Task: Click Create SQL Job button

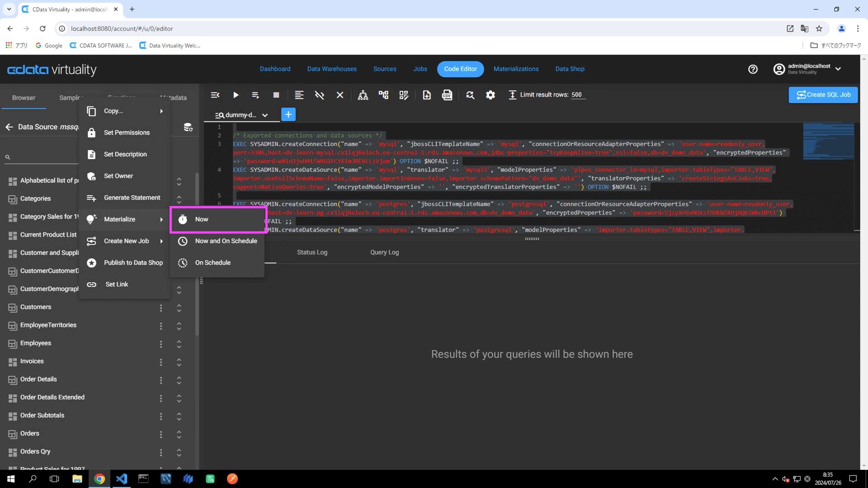Action: [x=823, y=95]
